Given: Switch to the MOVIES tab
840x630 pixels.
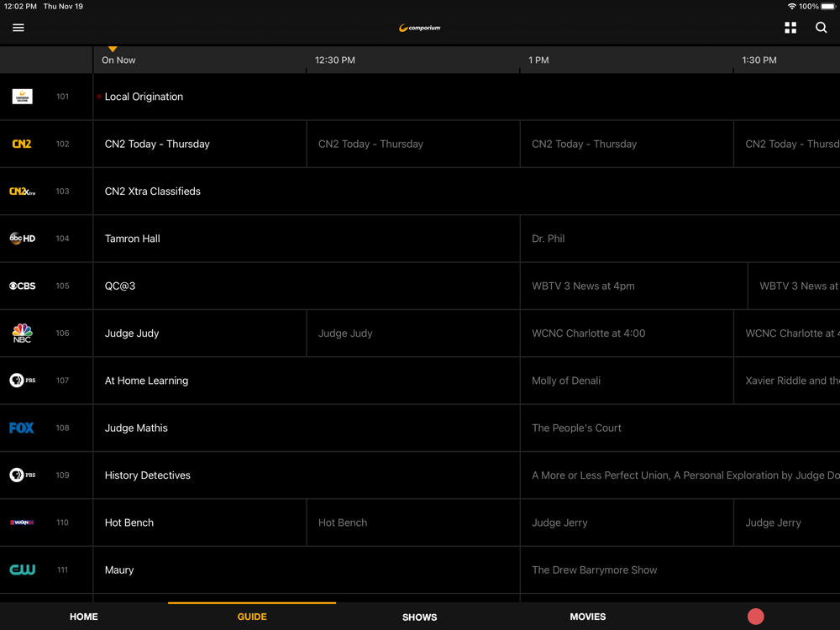Looking at the screenshot, I should [x=588, y=617].
